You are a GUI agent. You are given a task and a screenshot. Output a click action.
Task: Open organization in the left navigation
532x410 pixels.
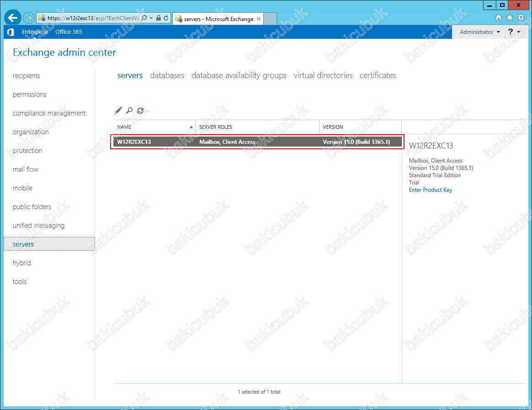pos(31,132)
